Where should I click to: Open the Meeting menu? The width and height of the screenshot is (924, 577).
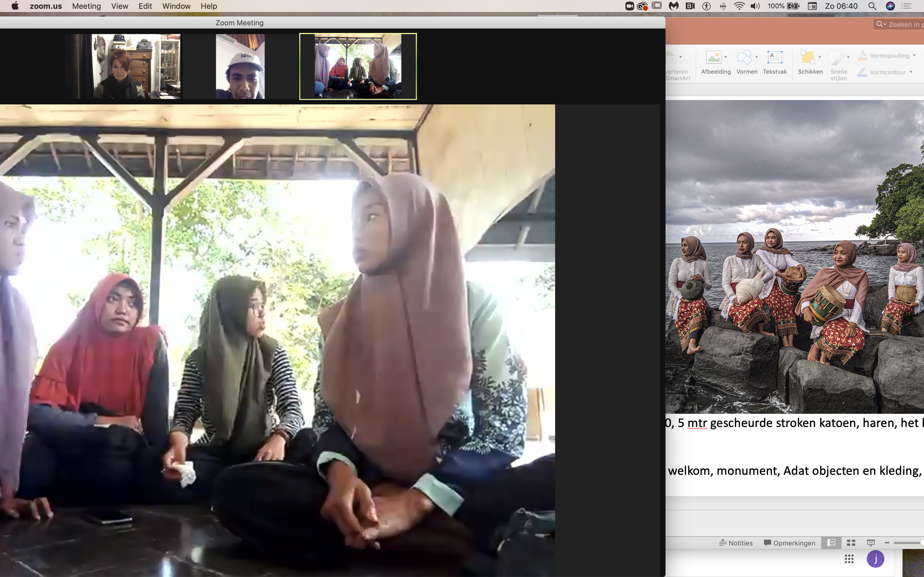point(86,6)
